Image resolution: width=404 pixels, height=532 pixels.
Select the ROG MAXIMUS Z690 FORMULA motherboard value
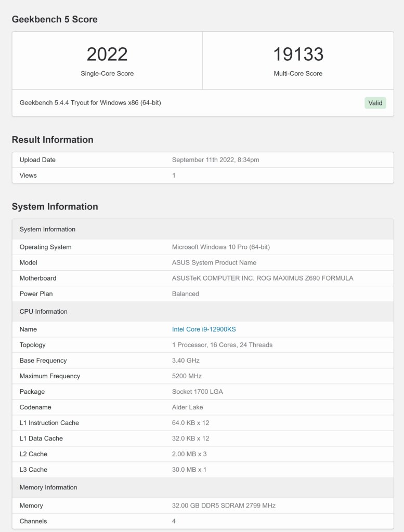[263, 278]
